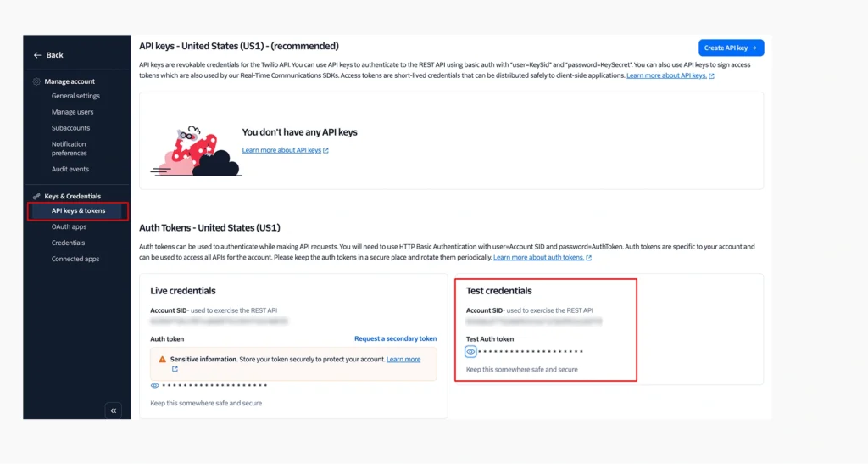Open Request a secondary token link
This screenshot has width=868, height=464.
click(x=395, y=338)
